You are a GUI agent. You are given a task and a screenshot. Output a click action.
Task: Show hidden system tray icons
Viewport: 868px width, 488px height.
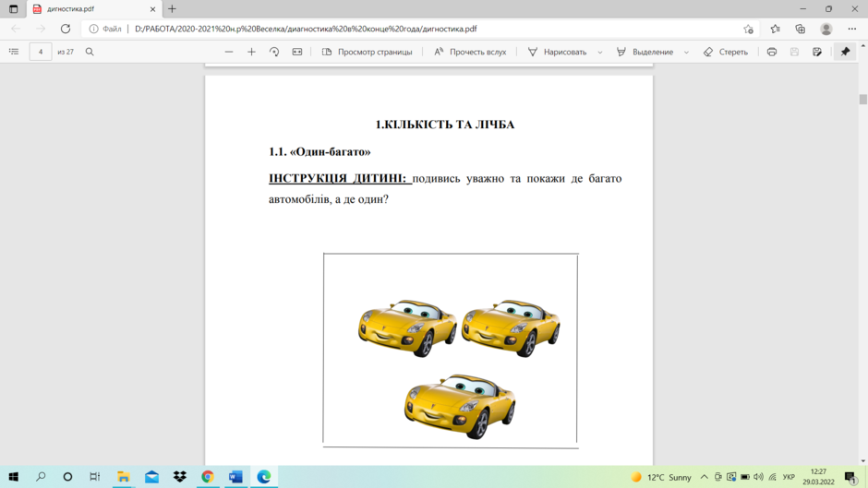pos(705,477)
